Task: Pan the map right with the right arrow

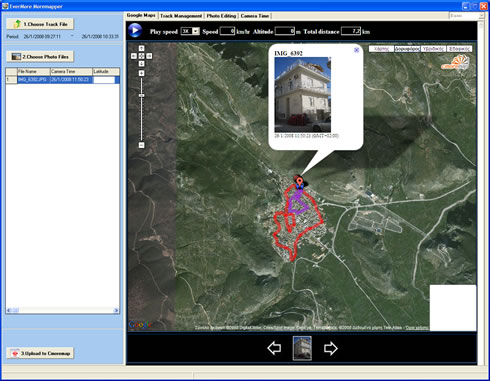Action: (149, 56)
